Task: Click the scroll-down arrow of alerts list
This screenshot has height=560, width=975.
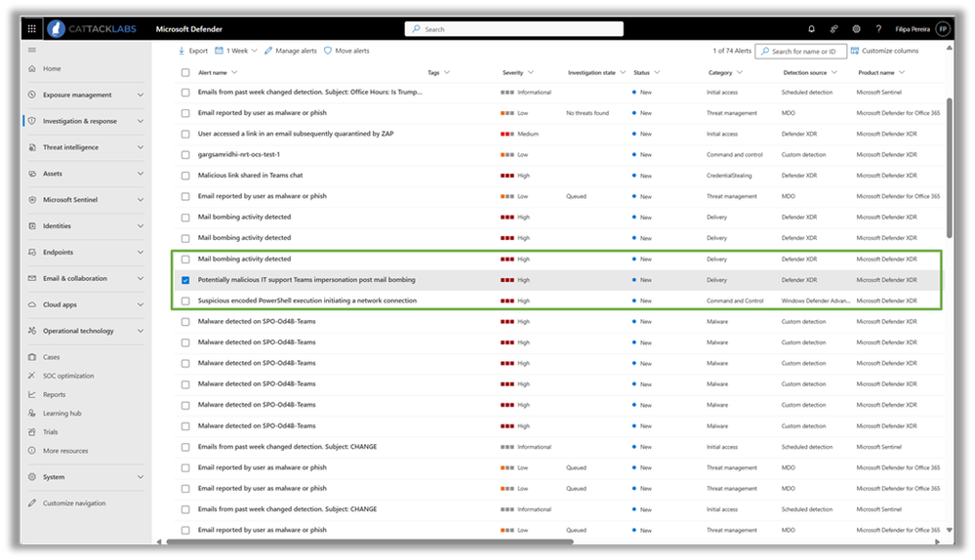Action: (x=949, y=530)
